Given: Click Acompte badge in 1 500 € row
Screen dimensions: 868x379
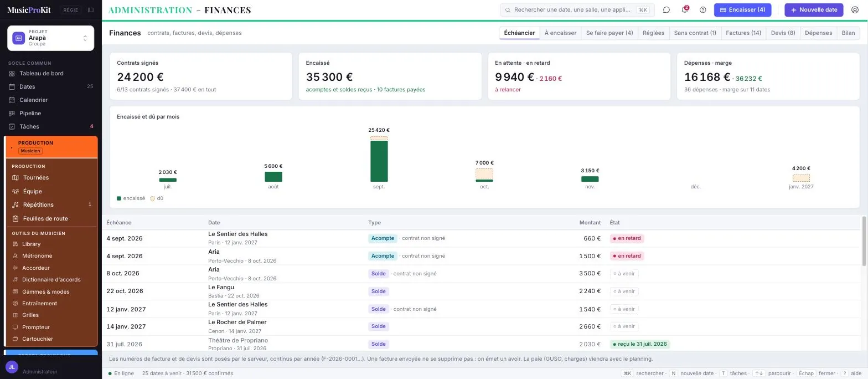Looking at the screenshot, I should 383,256.
